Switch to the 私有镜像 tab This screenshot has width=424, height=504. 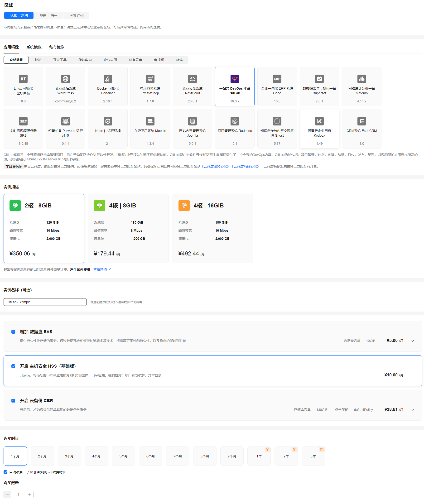pos(57,47)
